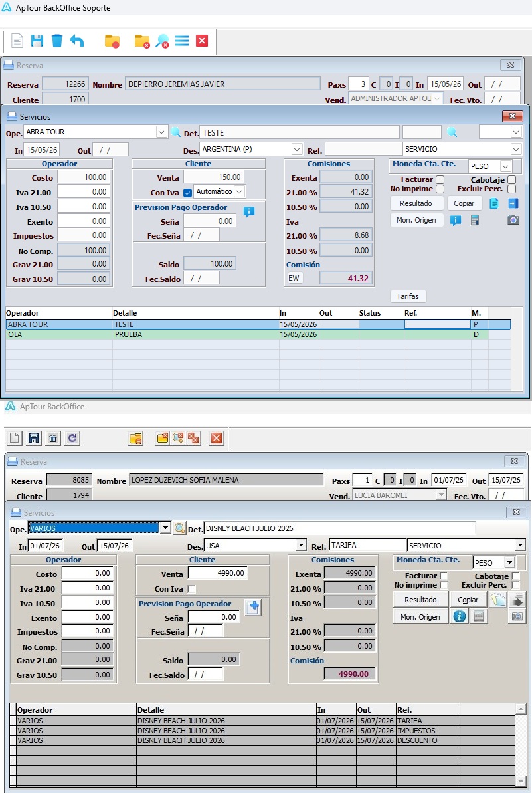Open the ARGENTINA (P) destination dropdown
This screenshot has height=793, width=532.
click(x=297, y=149)
